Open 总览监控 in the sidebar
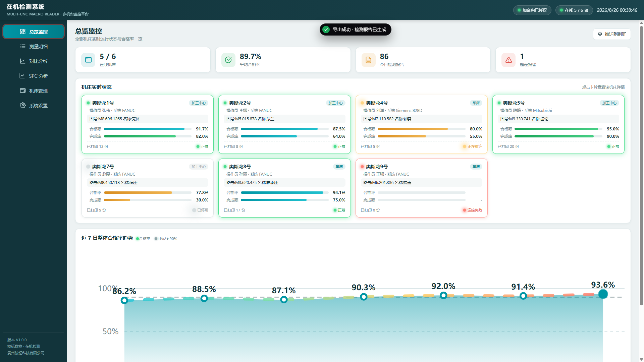This screenshot has width=644, height=362. pyautogui.click(x=34, y=32)
